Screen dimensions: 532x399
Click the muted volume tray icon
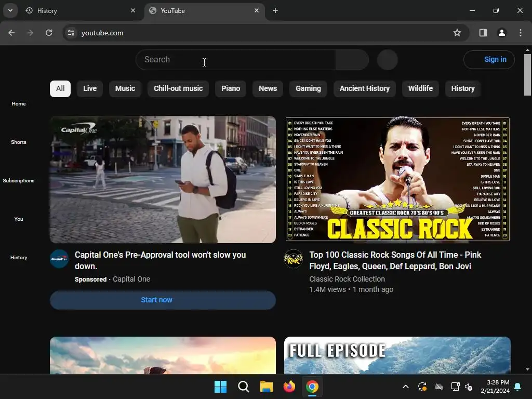(x=469, y=387)
